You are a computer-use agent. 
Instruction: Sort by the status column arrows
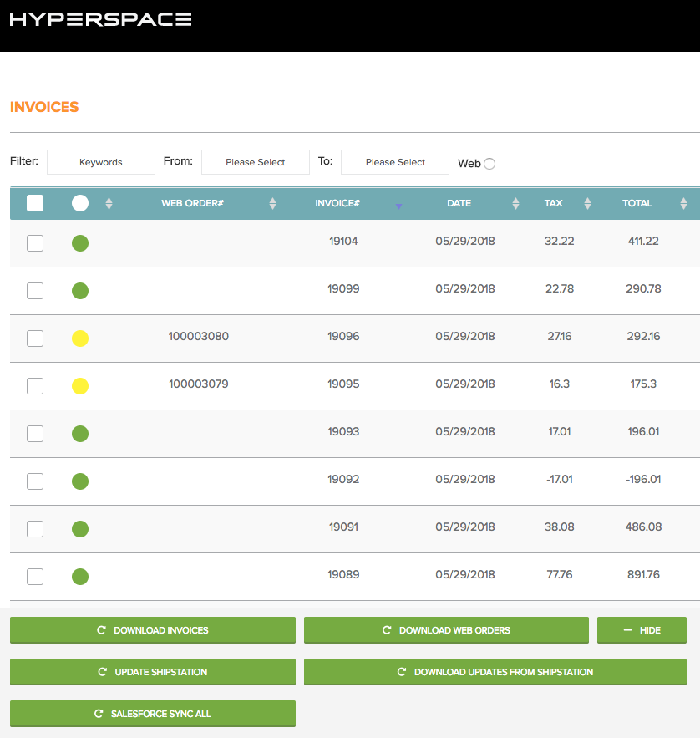(109, 203)
